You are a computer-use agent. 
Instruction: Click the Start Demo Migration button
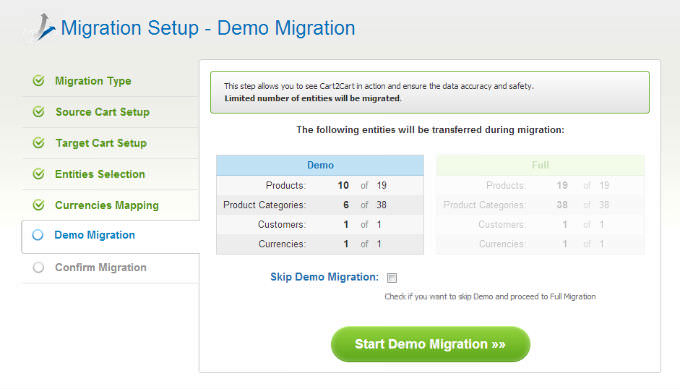tap(430, 344)
